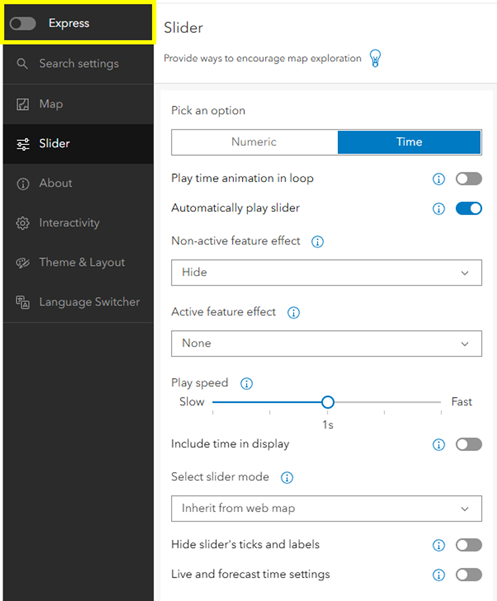The image size is (497, 601).
Task: Click the '1s' play speed value
Action: pos(328,425)
